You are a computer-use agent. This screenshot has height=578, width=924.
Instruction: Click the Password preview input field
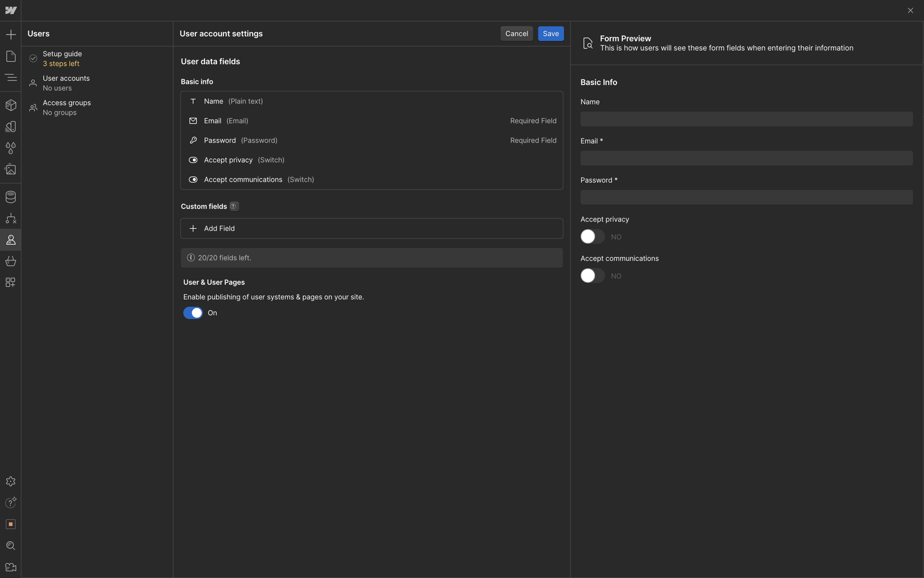[x=746, y=197]
